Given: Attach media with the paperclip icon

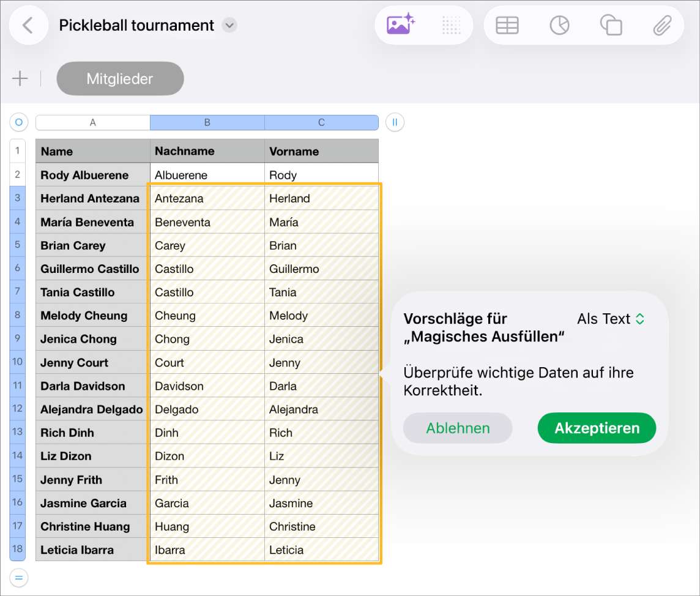Looking at the screenshot, I should pos(663,26).
